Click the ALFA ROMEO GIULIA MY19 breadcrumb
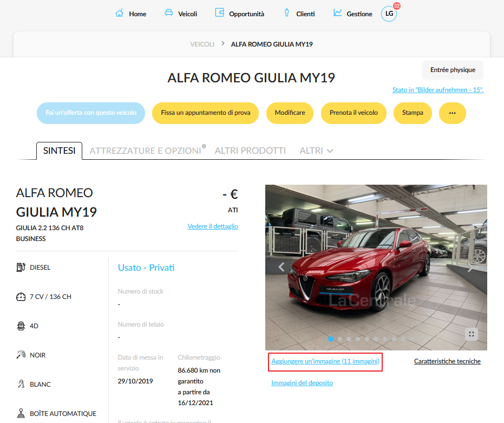The image size is (504, 423). 272,44
